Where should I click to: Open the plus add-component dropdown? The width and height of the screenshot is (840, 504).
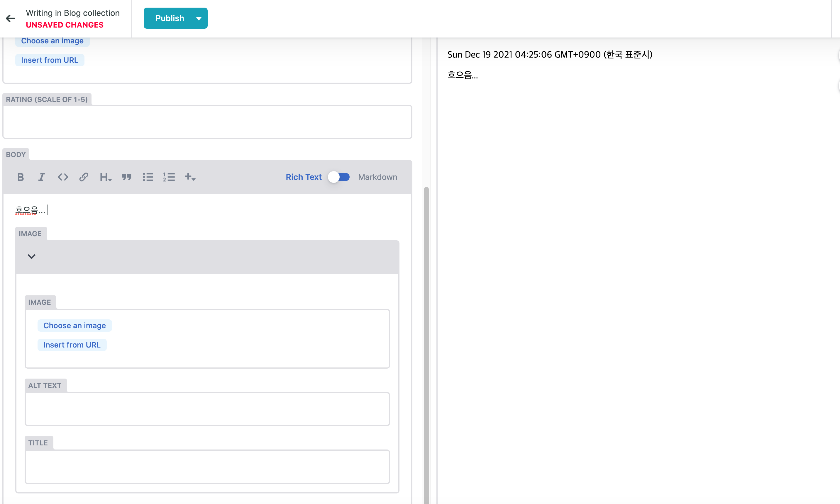pos(190,177)
